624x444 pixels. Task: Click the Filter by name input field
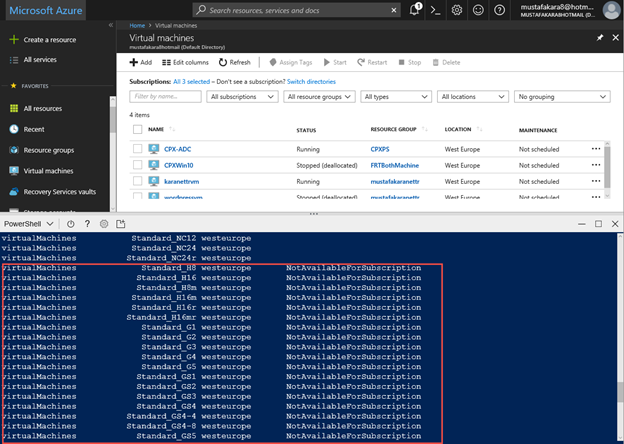pos(165,97)
